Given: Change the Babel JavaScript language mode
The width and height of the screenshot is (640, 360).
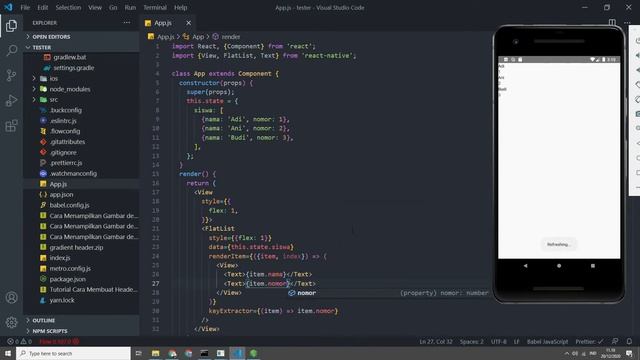Looking at the screenshot, I should [547, 341].
